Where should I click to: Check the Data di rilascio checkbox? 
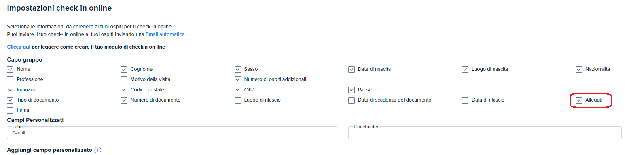point(465,100)
